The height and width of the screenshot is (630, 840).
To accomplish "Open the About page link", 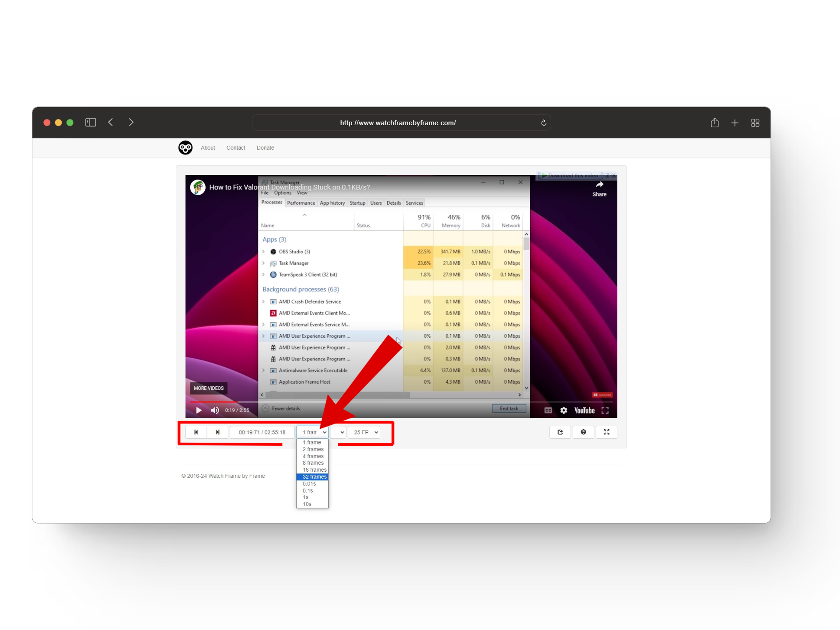I will coord(208,148).
